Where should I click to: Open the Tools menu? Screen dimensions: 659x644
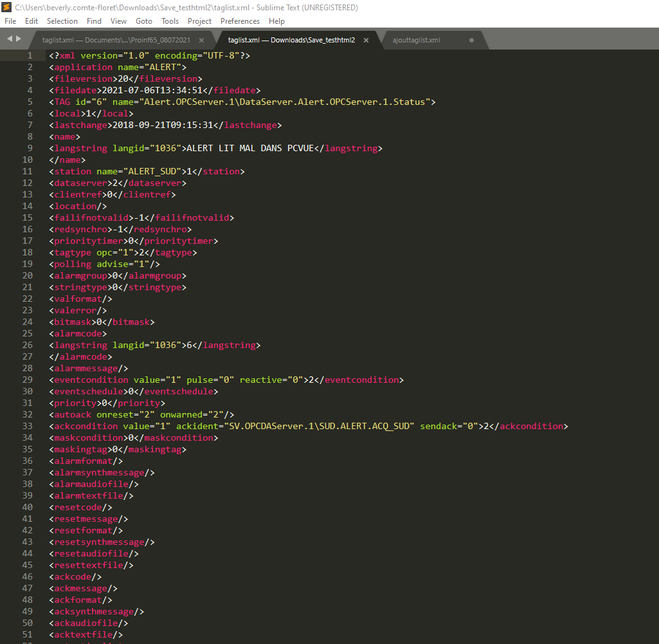170,21
